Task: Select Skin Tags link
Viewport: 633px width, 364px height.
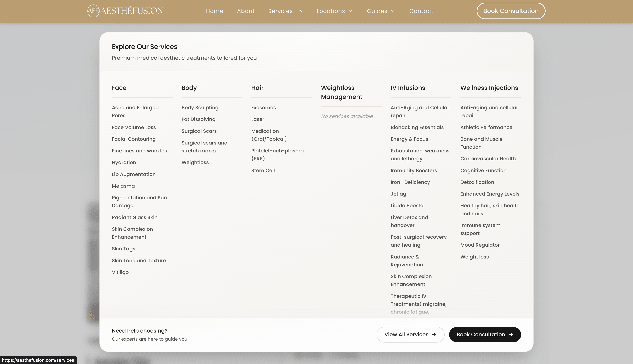Action: [x=123, y=249]
